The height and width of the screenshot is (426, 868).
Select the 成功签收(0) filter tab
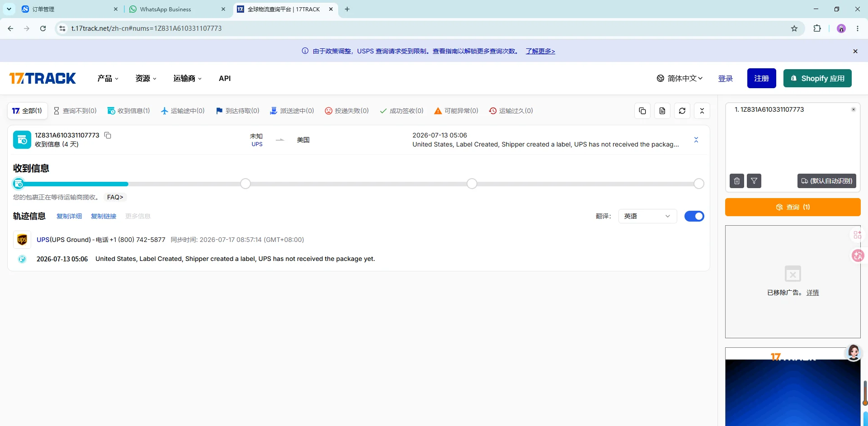pos(401,111)
